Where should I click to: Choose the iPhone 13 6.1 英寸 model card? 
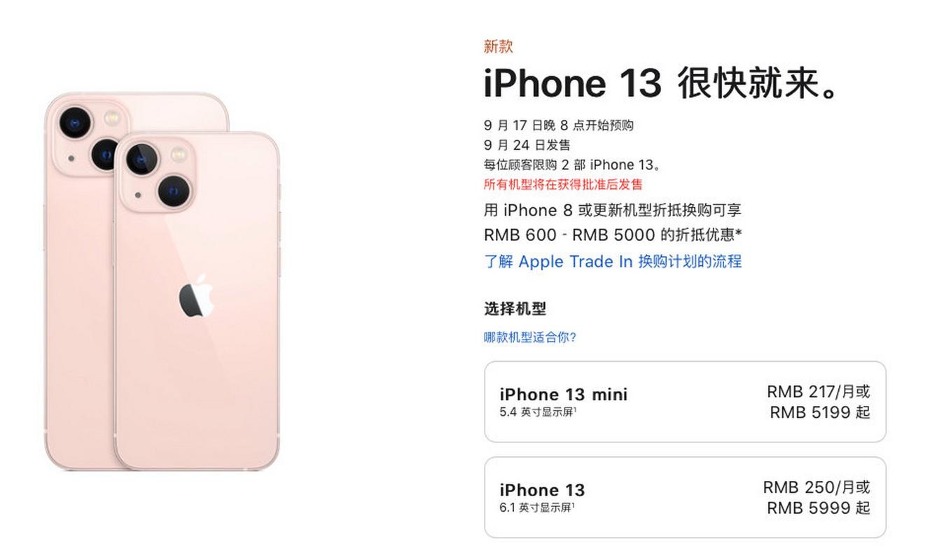click(685, 498)
